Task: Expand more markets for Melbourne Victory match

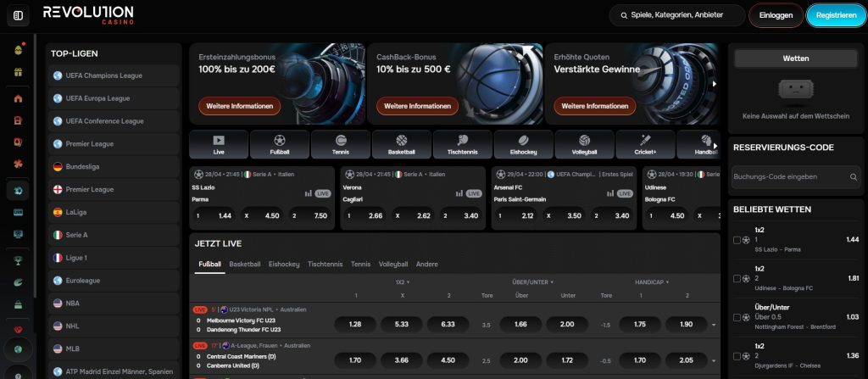Action: 714,325
